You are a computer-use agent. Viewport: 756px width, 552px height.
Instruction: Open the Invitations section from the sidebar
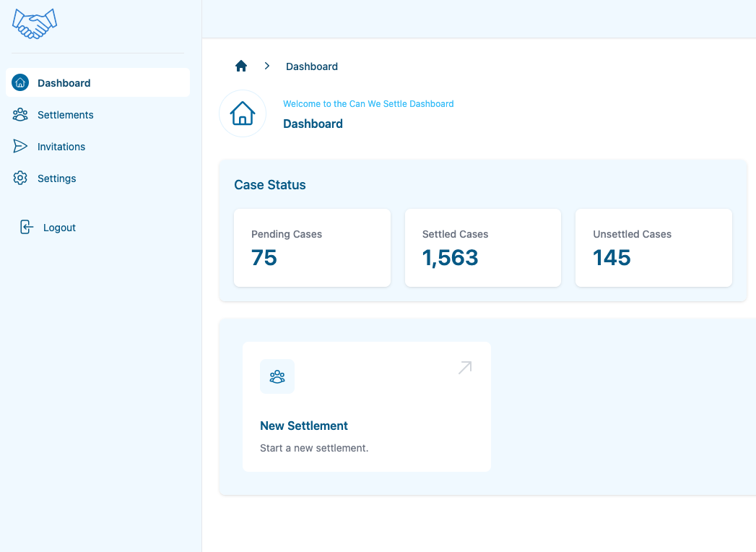pos(61,146)
